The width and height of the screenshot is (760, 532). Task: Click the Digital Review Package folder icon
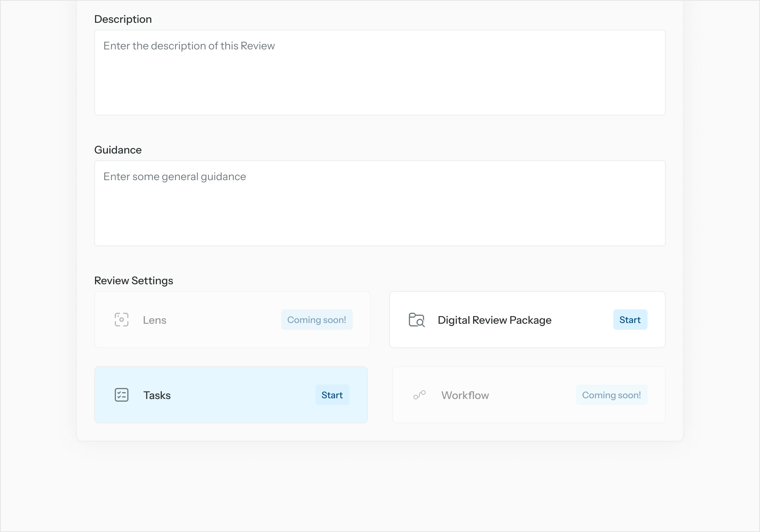pyautogui.click(x=416, y=320)
